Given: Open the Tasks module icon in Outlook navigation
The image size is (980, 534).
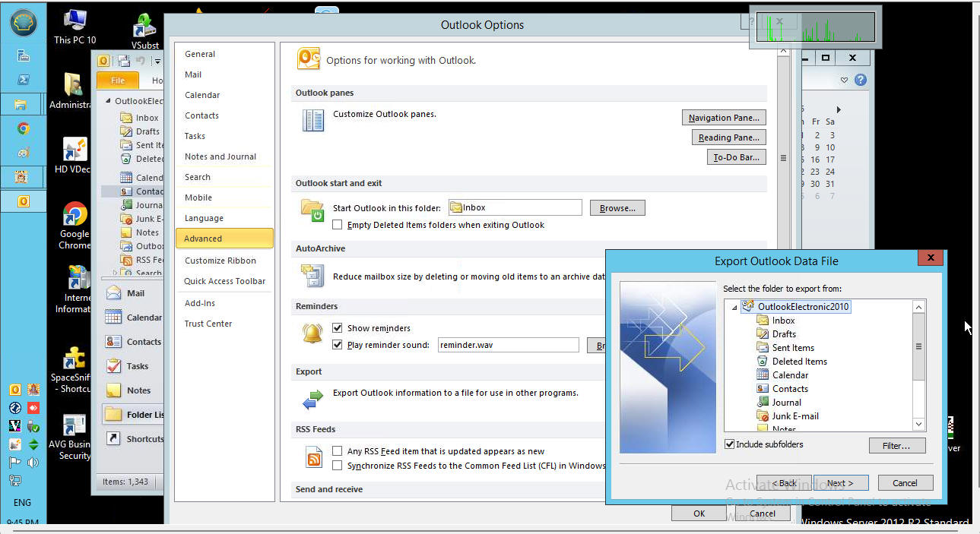Looking at the screenshot, I should click(x=113, y=366).
